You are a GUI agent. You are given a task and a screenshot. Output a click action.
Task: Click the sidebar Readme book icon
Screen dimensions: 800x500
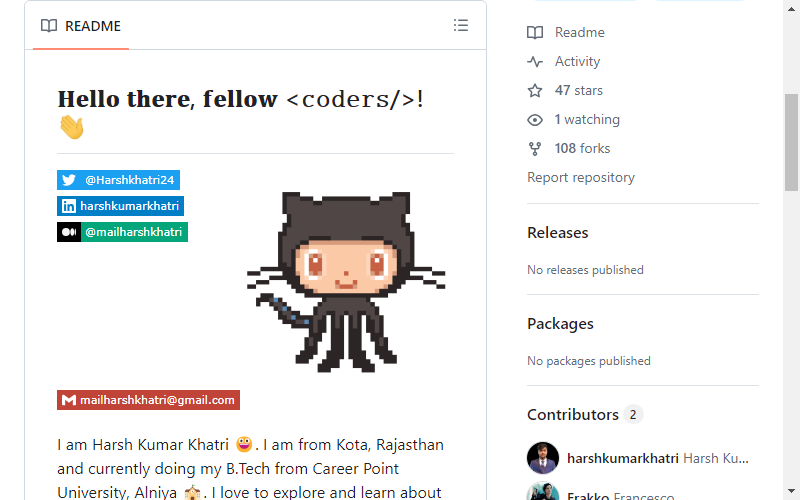pos(535,33)
